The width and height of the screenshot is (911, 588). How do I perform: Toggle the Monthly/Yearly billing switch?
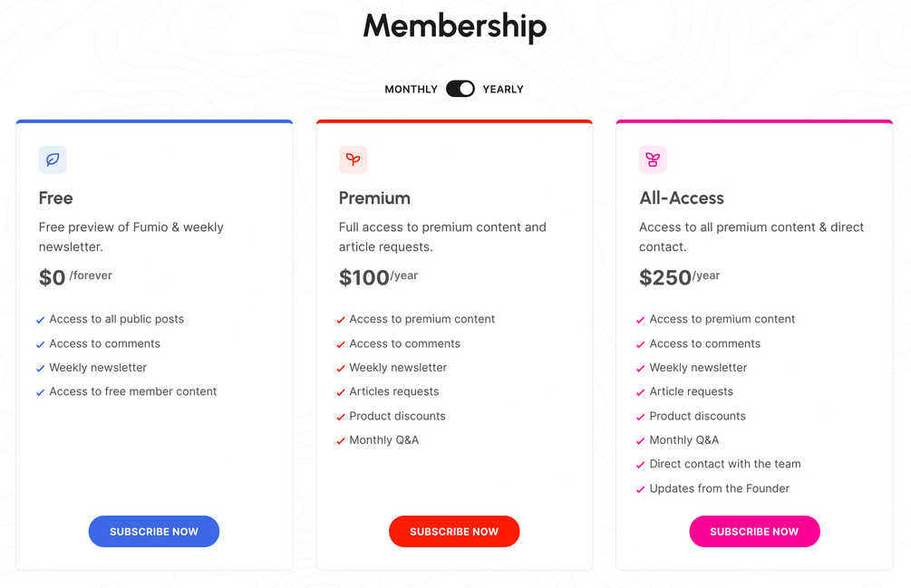460,89
